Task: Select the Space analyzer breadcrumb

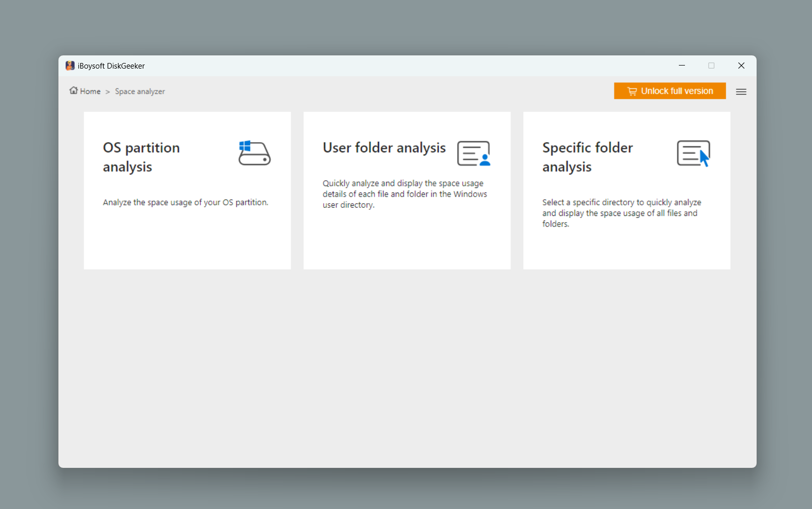Action: [140, 91]
